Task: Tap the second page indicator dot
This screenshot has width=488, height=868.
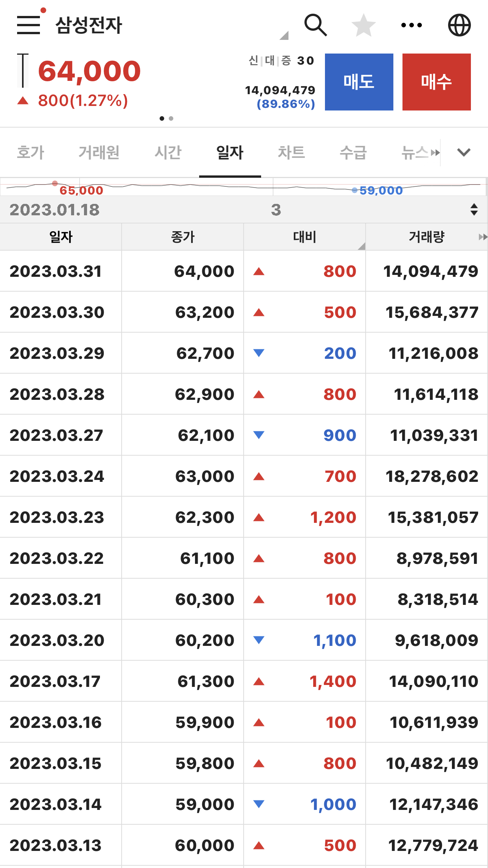Action: click(171, 118)
